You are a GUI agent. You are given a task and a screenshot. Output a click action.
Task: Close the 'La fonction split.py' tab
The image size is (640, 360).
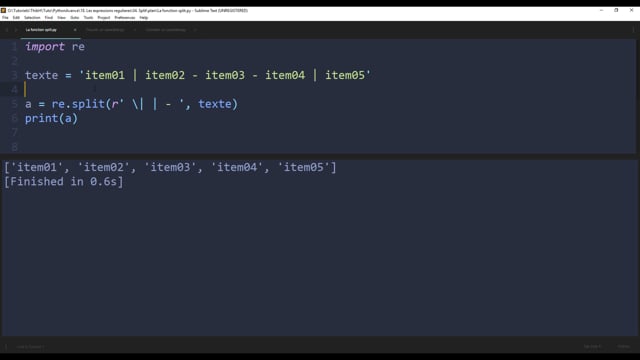click(x=75, y=30)
